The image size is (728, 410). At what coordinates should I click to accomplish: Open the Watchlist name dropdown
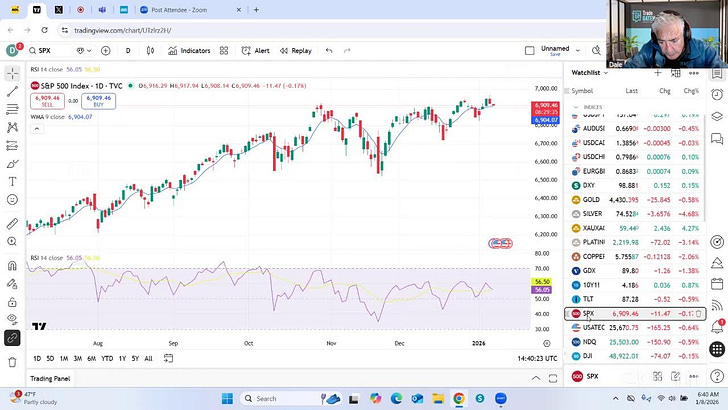pyautogui.click(x=590, y=72)
